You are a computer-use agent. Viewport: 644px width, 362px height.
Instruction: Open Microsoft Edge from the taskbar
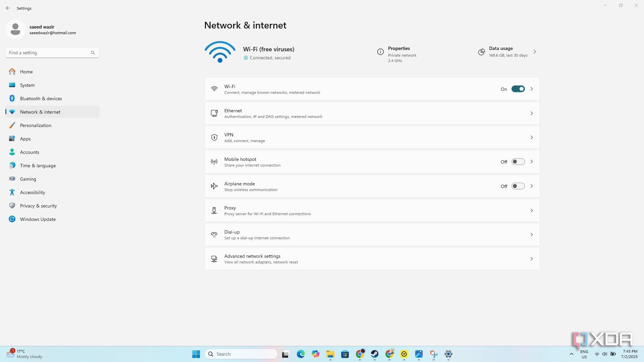[x=301, y=354]
